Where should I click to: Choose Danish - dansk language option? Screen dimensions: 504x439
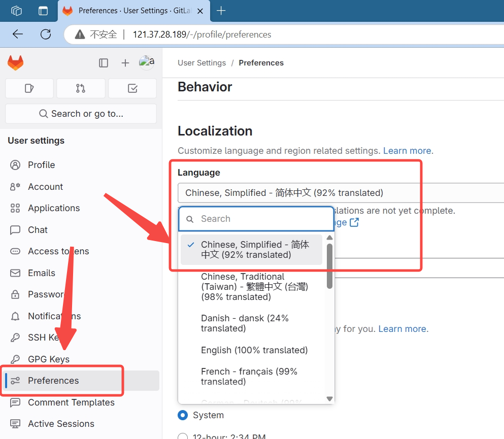tap(251, 323)
